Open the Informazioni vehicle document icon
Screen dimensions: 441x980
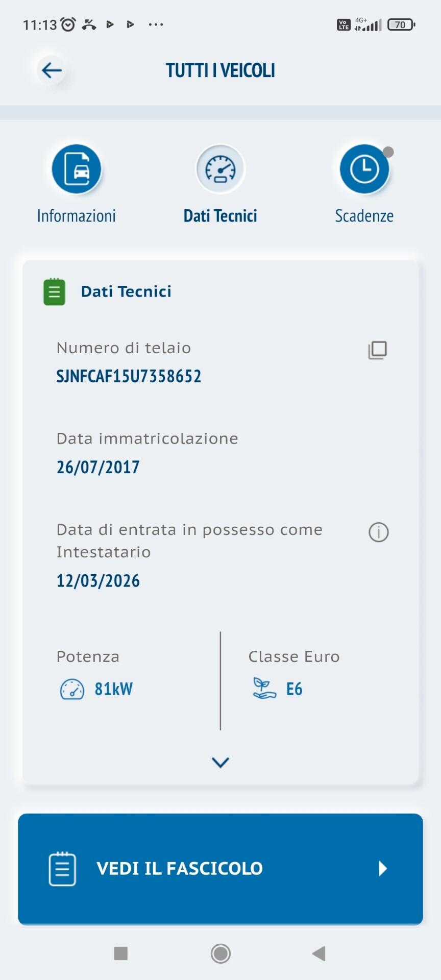(x=77, y=169)
